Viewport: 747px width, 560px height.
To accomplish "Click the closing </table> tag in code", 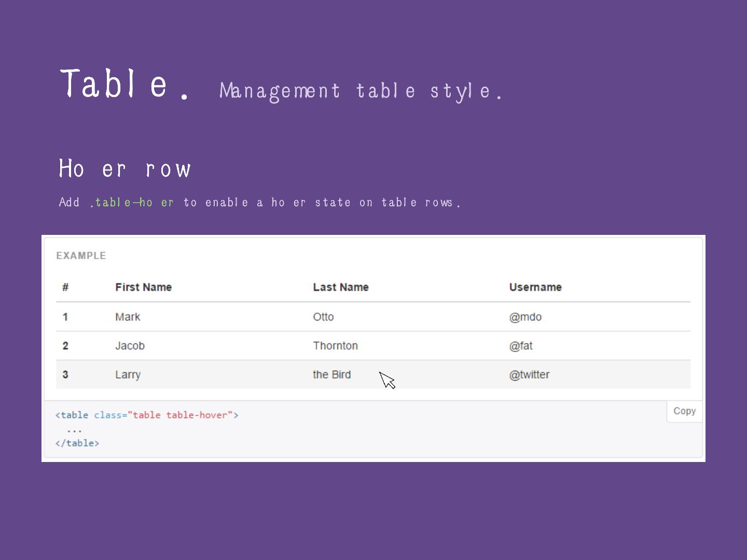I will click(77, 443).
